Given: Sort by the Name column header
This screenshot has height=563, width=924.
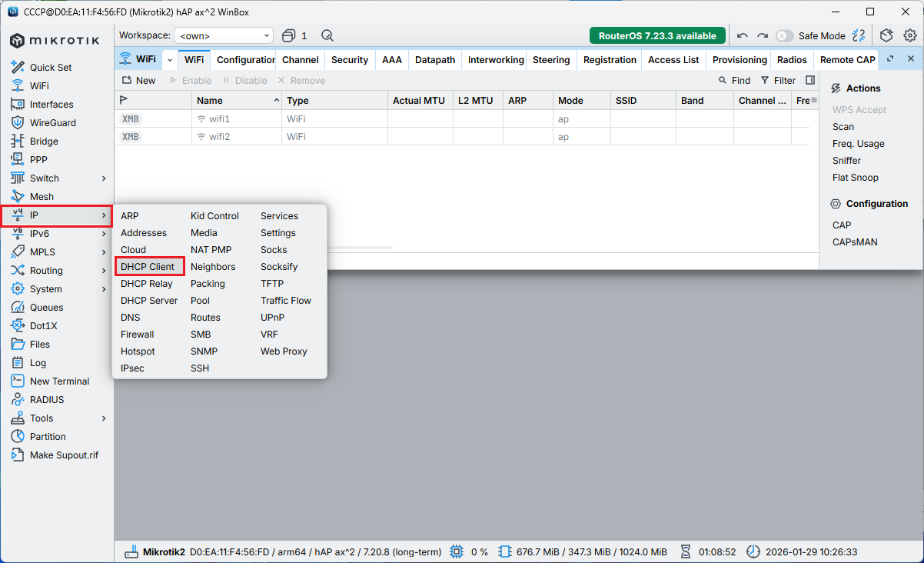Looking at the screenshot, I should tap(237, 101).
